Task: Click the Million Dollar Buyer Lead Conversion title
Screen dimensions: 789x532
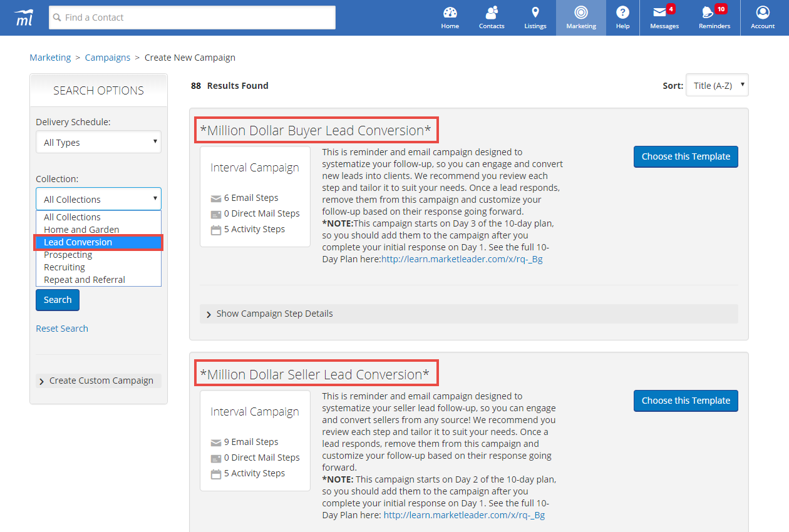Action: (316, 130)
